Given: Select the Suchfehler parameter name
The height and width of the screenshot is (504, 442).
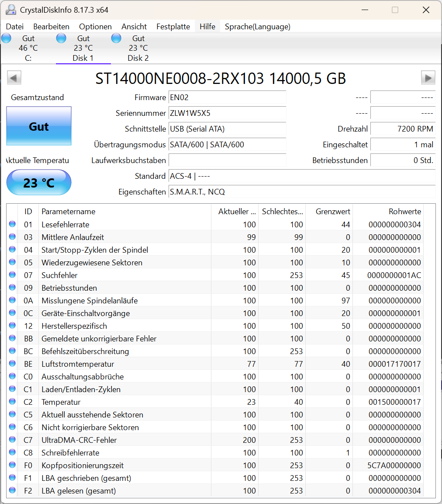Looking at the screenshot, I should 59,275.
